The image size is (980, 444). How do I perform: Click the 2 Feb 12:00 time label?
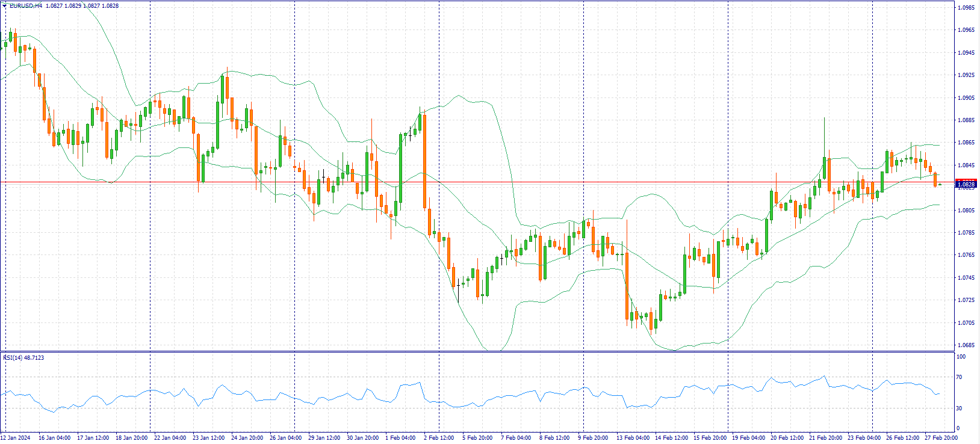click(x=439, y=438)
